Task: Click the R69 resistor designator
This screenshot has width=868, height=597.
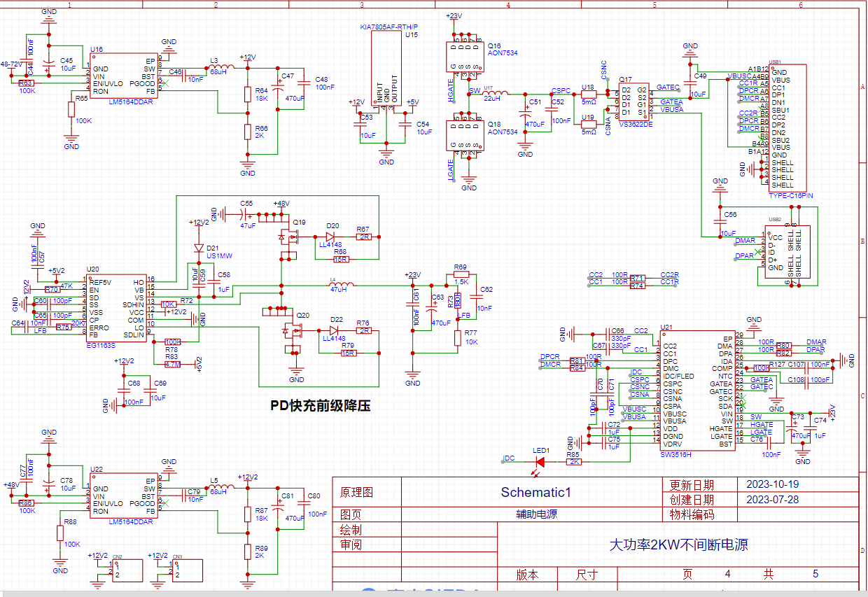Action: tap(460, 267)
